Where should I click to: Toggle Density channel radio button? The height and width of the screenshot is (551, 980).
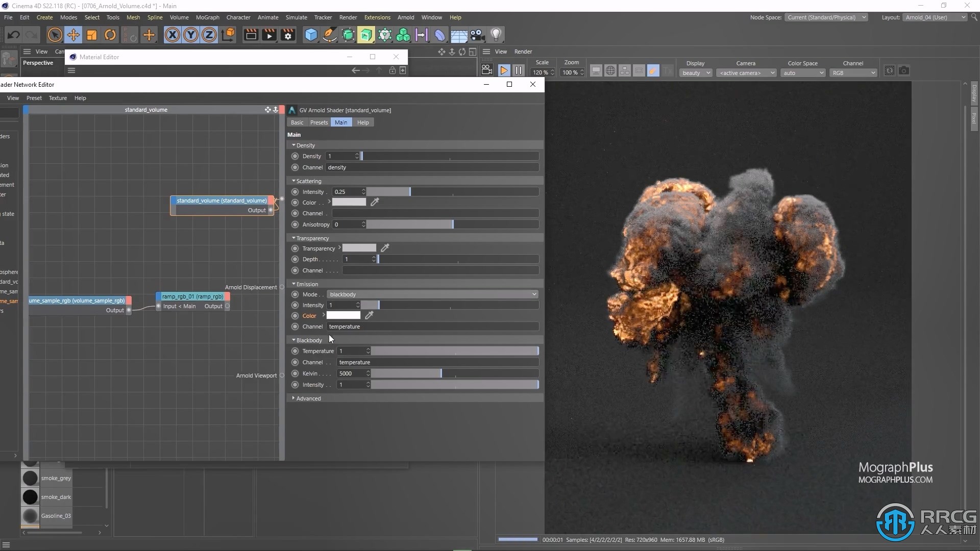point(295,167)
